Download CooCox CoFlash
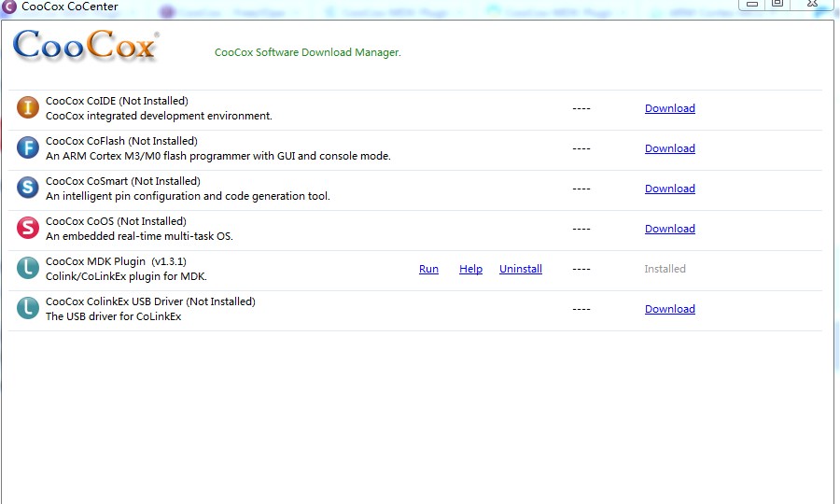 point(669,148)
